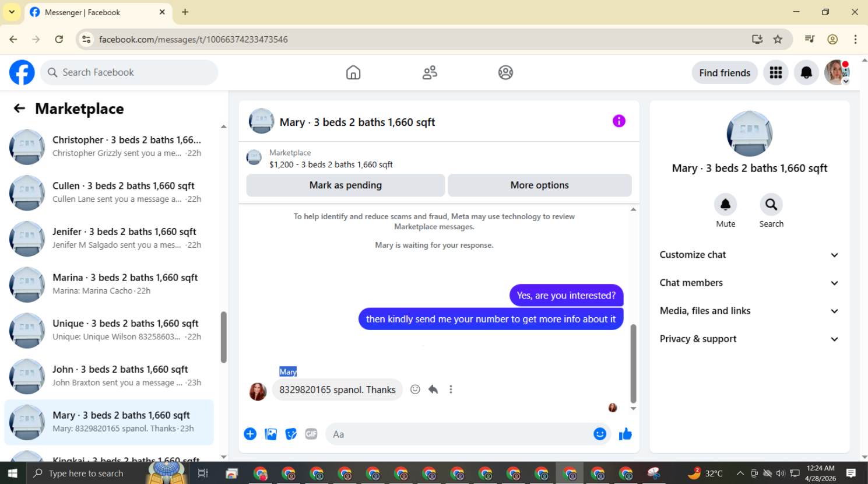The image size is (868, 484).
Task: Click the Find friends button
Action: click(x=725, y=72)
